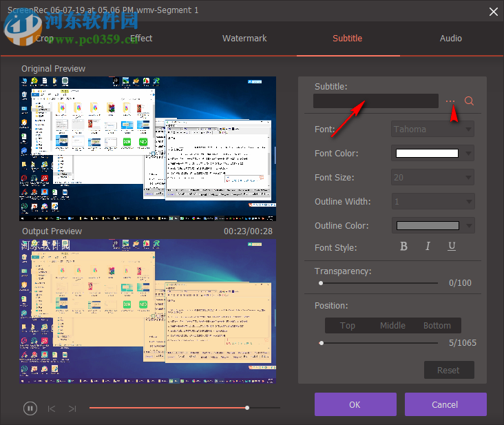This screenshot has height=425, width=504.
Task: Toggle Bold font style
Action: click(403, 247)
